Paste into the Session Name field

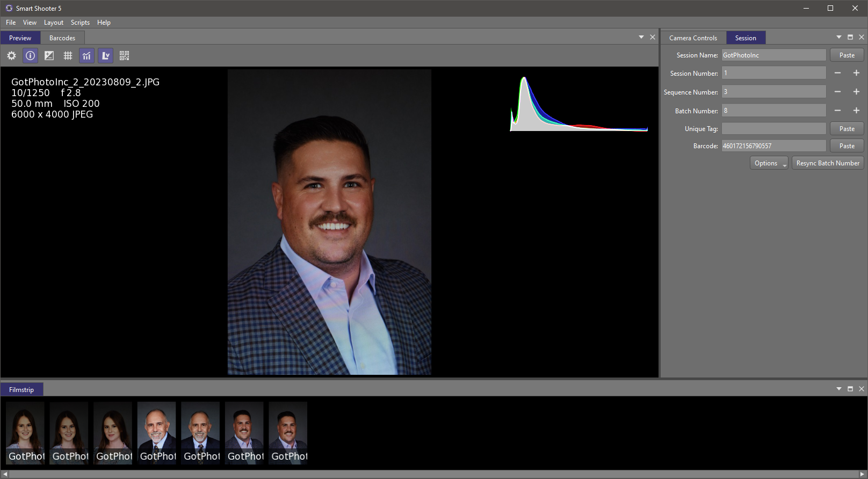847,55
